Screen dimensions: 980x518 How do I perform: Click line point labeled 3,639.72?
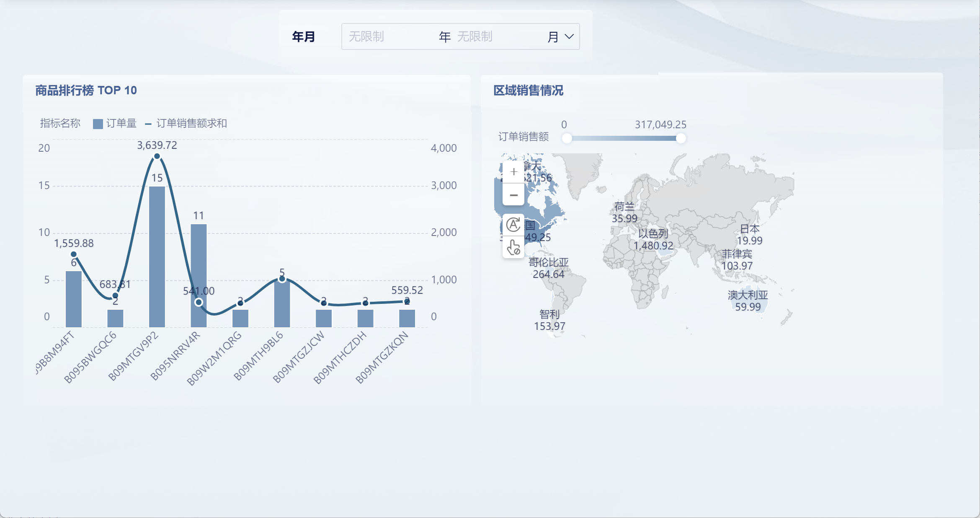click(157, 156)
